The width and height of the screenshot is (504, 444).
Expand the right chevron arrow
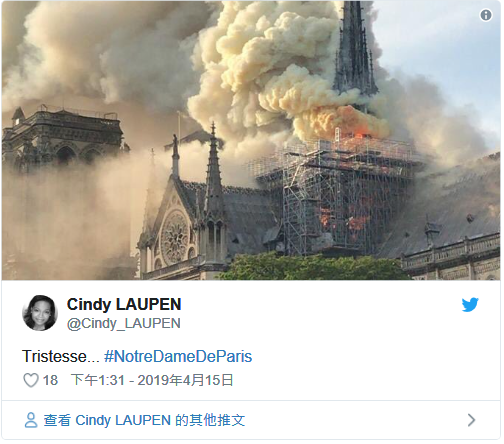[x=473, y=422]
